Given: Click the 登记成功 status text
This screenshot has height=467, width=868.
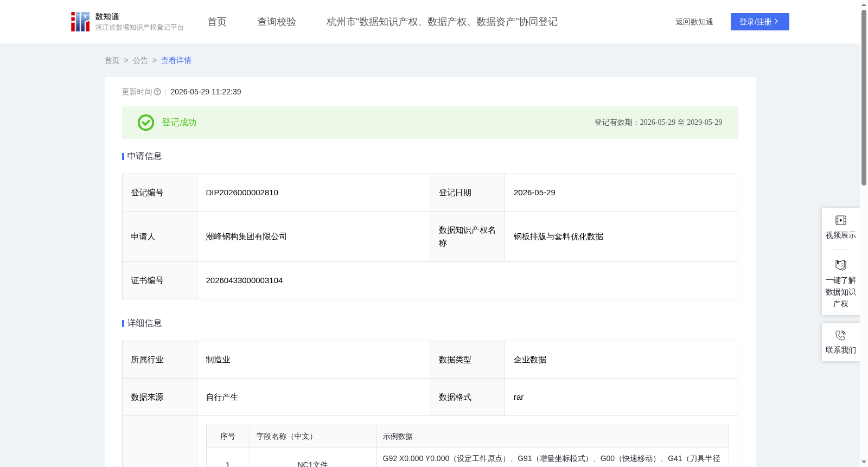Looking at the screenshot, I should [179, 123].
